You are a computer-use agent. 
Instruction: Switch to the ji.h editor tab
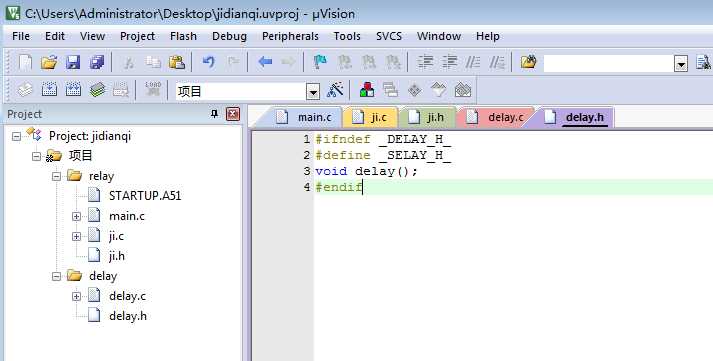[x=427, y=117]
